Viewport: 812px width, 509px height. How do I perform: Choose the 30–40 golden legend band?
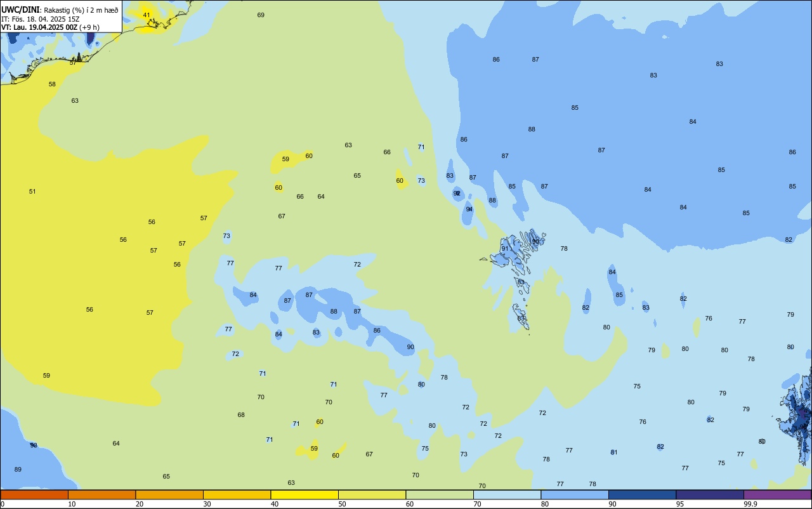tap(237, 494)
